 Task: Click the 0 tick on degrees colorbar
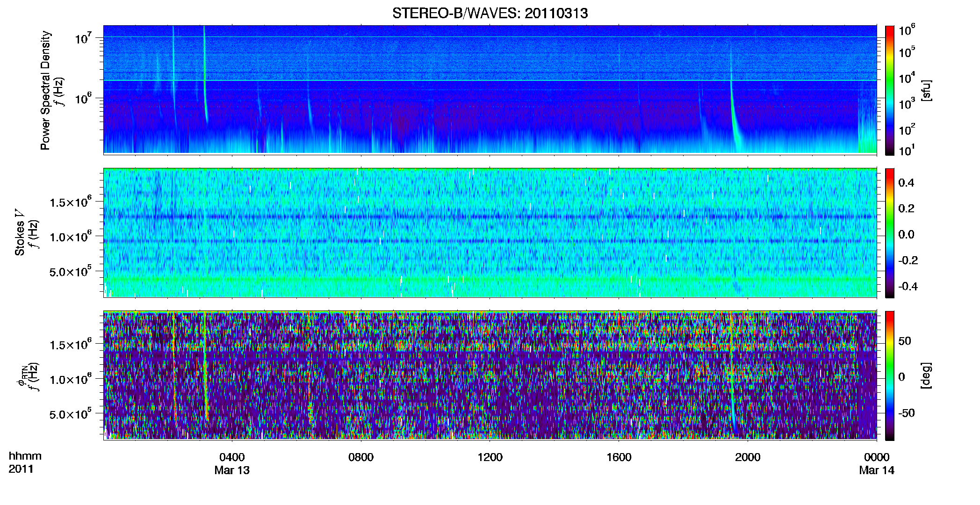[902, 377]
